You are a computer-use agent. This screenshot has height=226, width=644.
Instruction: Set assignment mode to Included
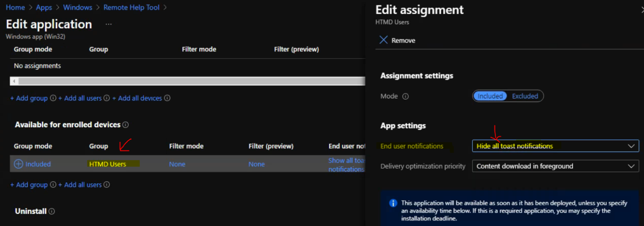point(490,96)
